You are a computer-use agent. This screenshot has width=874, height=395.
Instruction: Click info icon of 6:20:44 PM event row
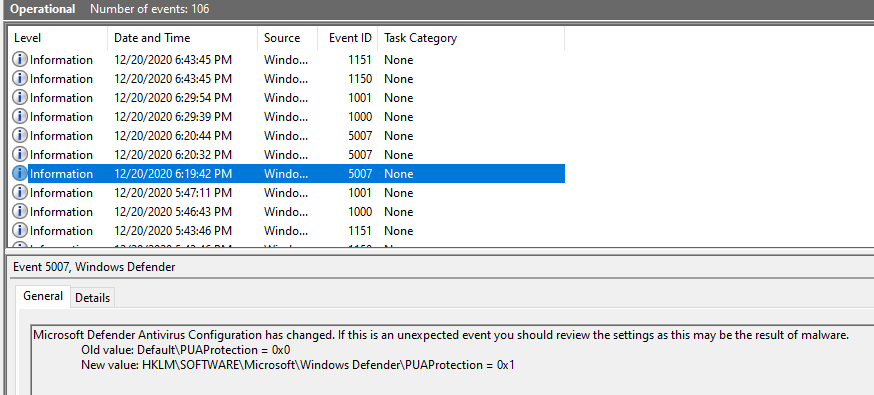20,135
